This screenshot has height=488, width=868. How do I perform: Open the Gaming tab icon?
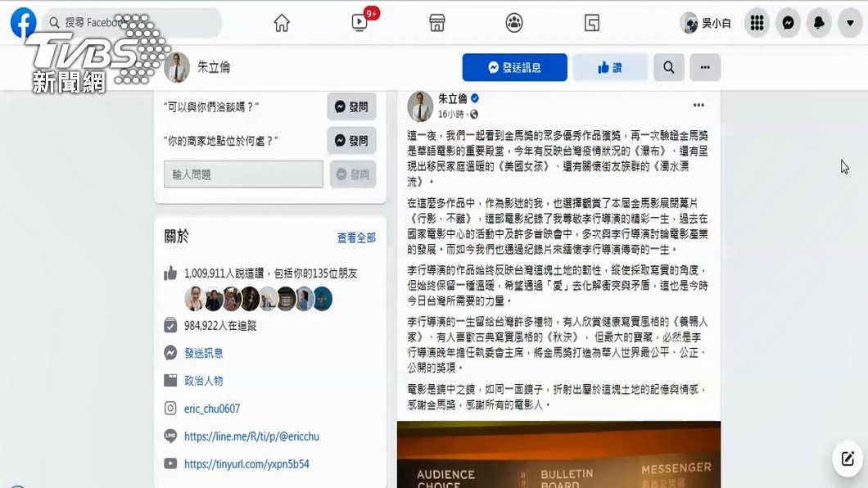[x=592, y=23]
